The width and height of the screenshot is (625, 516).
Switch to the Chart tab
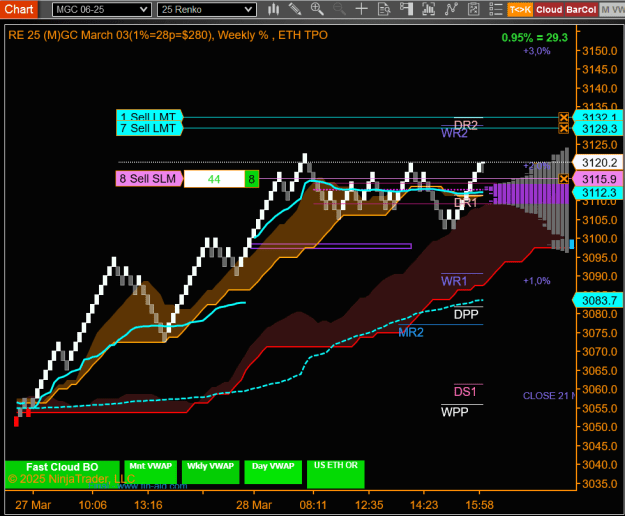tap(19, 9)
